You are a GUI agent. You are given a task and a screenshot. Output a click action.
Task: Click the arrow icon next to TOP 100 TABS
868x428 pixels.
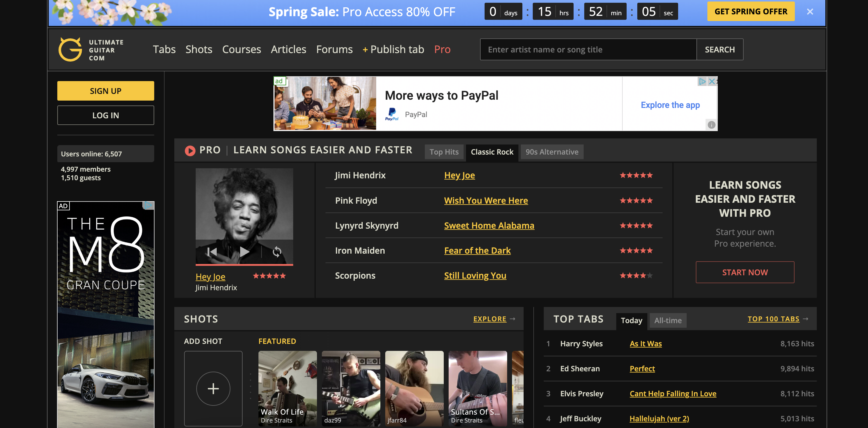coord(806,319)
